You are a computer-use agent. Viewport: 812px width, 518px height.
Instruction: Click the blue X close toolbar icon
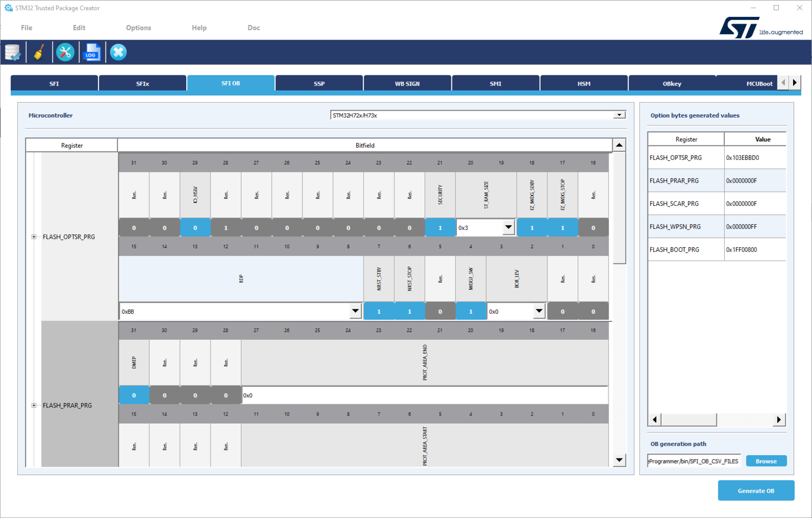pos(119,53)
